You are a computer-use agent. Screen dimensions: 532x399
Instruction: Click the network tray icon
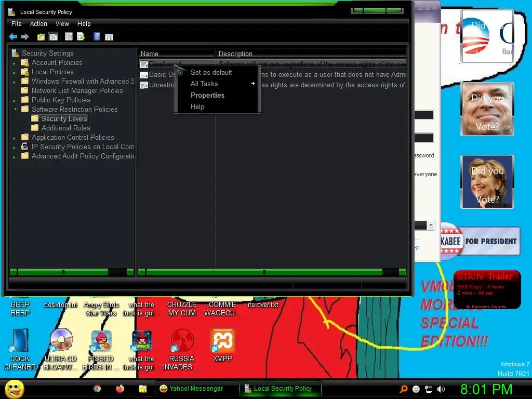(429, 390)
